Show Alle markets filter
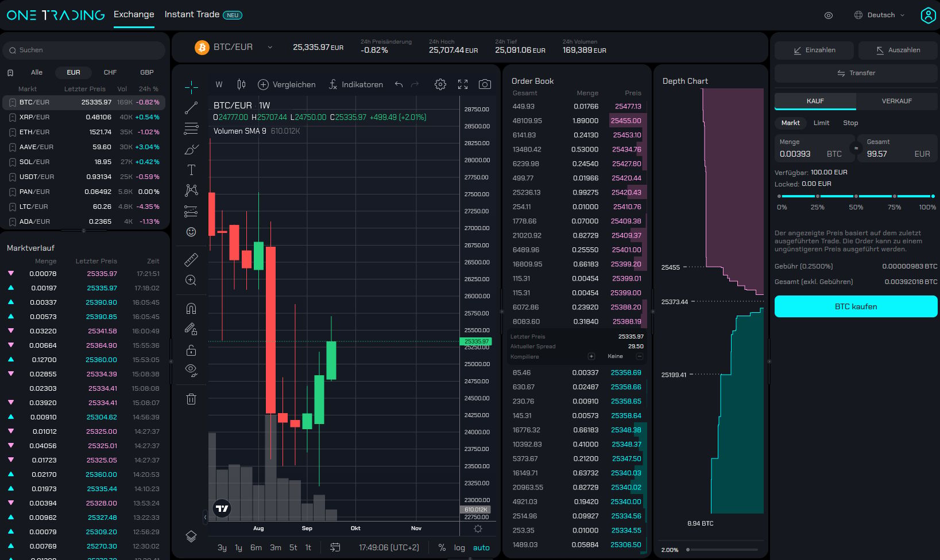 (37, 72)
